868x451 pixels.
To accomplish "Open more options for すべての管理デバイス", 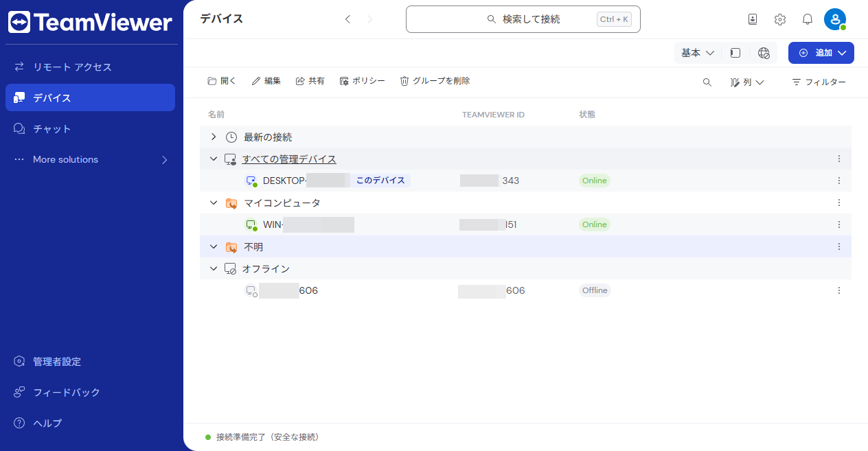I will (x=838, y=159).
